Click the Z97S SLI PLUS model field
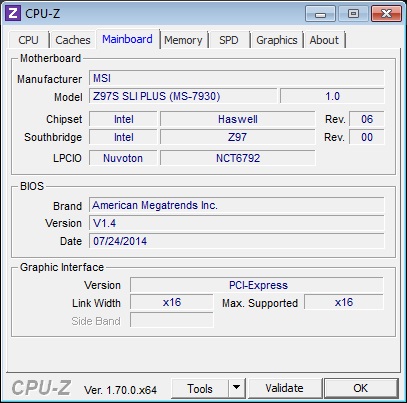 click(x=183, y=96)
